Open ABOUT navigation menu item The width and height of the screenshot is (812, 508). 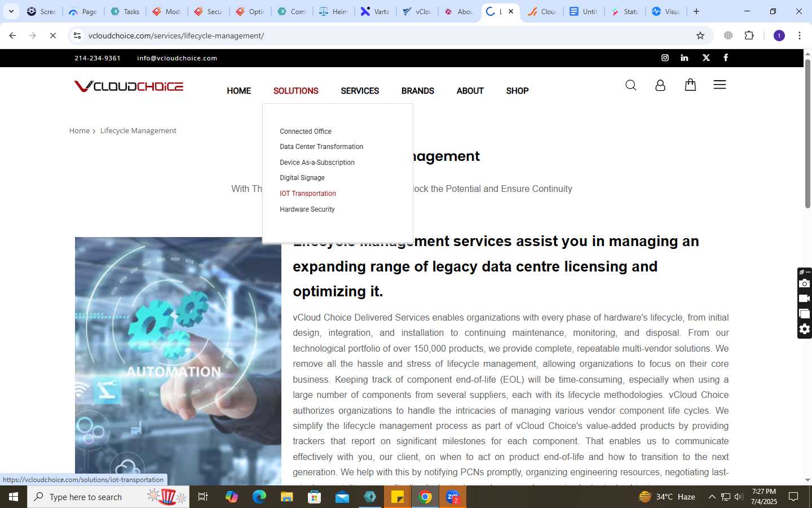click(x=470, y=91)
